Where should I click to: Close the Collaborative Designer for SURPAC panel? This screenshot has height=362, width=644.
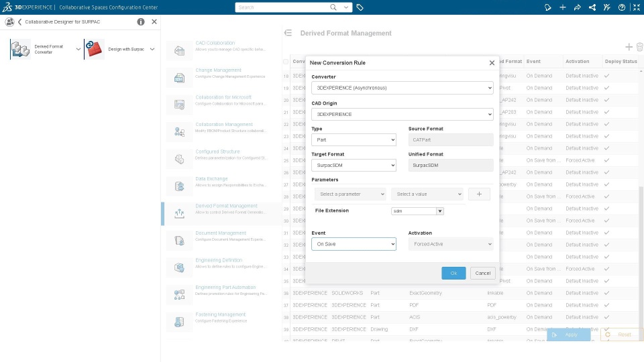(154, 21)
